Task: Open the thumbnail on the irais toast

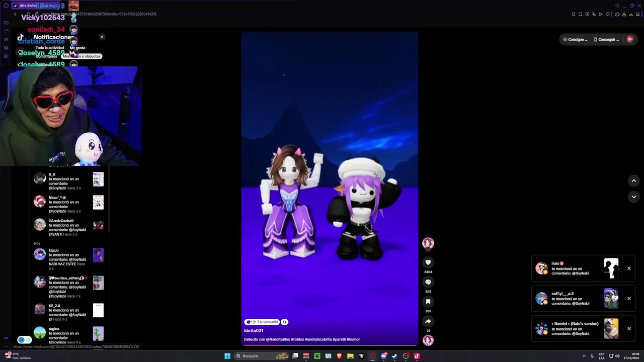Action: point(611,268)
